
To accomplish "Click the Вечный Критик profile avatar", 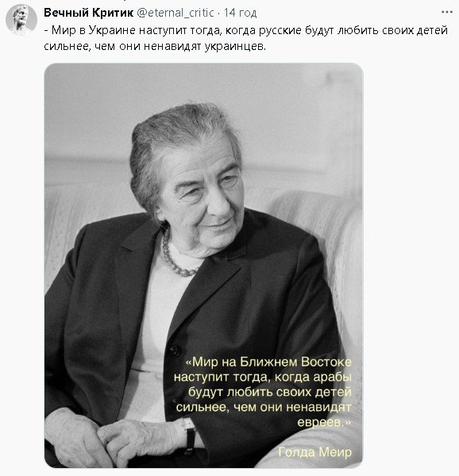I will coord(21,20).
